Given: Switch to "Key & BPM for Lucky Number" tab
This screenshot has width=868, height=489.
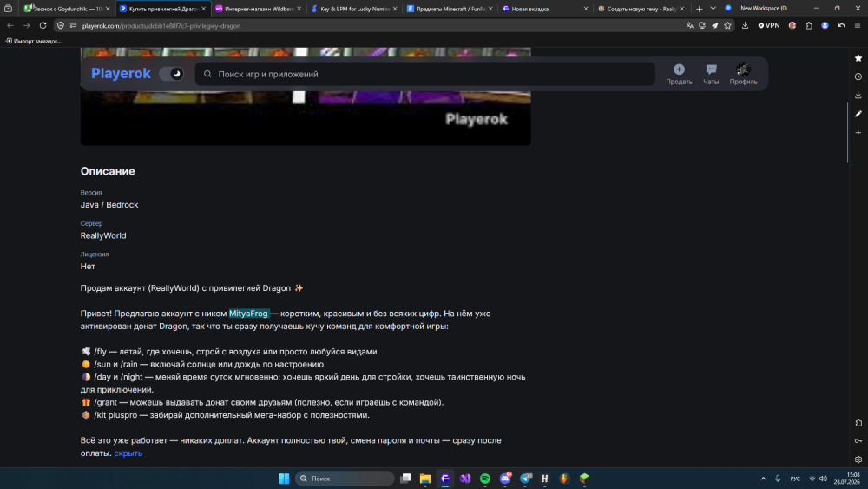Looking at the screenshot, I should (x=354, y=9).
